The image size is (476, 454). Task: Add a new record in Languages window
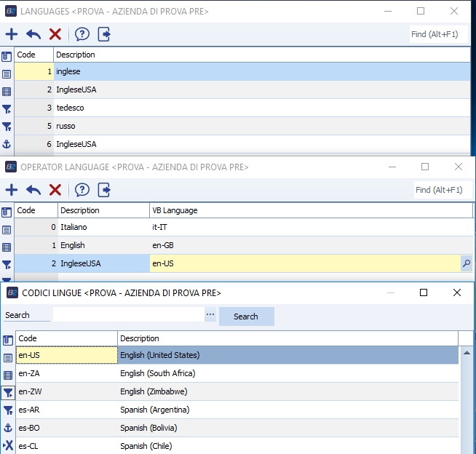point(12,34)
